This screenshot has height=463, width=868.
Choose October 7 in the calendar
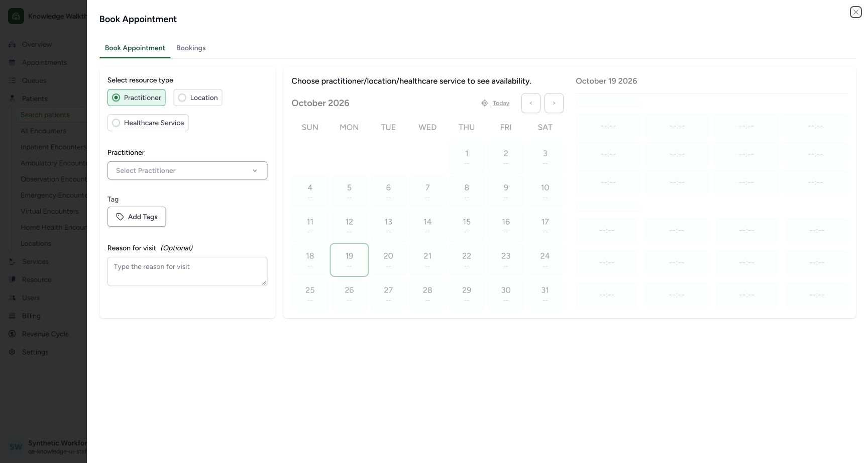tap(427, 192)
